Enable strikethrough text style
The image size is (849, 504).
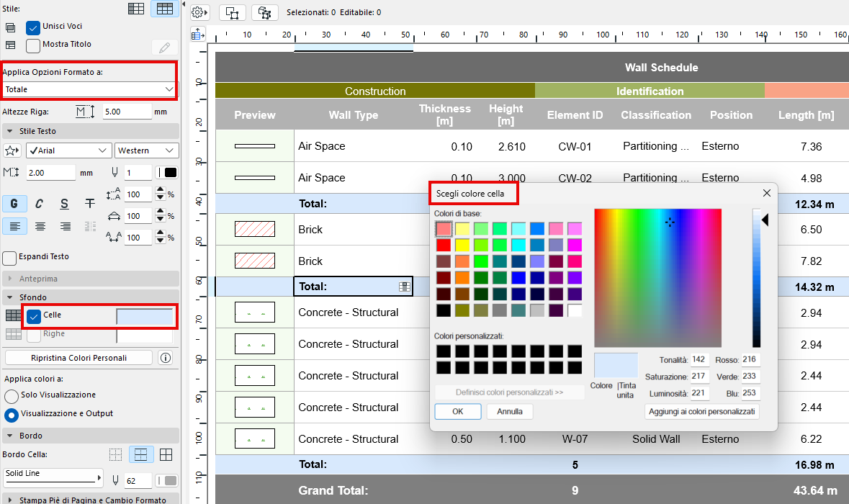(90, 204)
